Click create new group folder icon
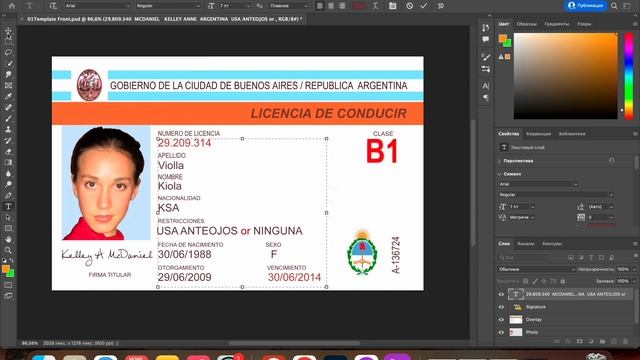 602,341
